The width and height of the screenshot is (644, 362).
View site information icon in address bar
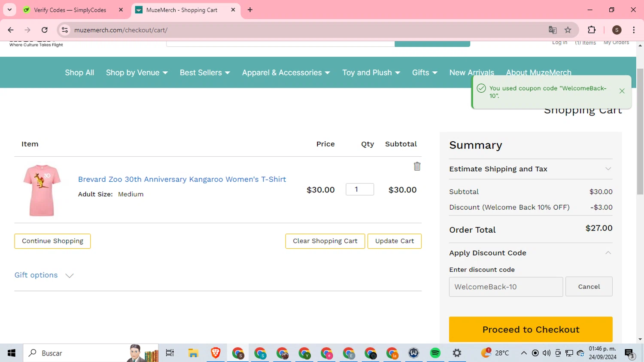point(65,30)
